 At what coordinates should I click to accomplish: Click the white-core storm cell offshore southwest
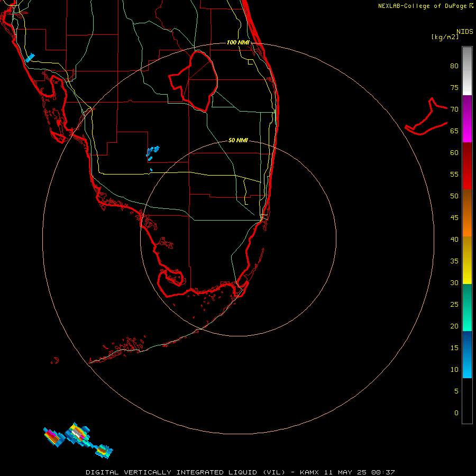click(78, 434)
